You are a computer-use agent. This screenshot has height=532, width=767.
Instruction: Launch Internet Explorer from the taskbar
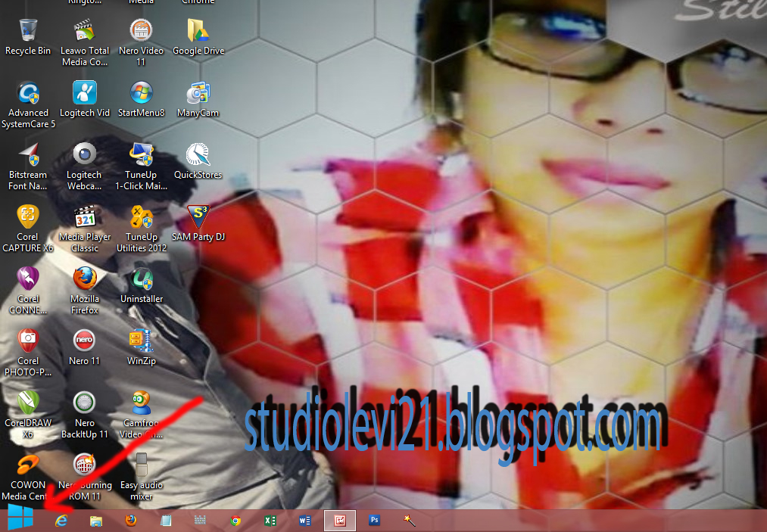pos(61,521)
